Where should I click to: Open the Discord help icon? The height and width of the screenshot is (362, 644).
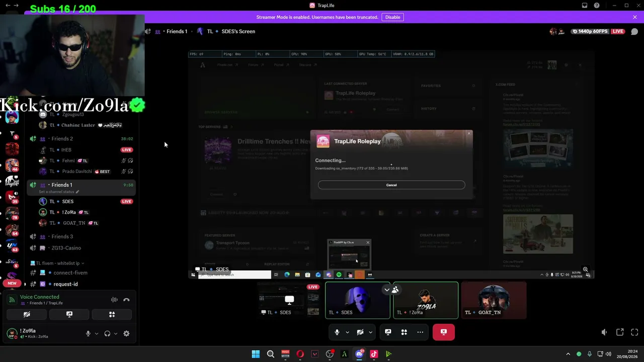pyautogui.click(x=597, y=6)
